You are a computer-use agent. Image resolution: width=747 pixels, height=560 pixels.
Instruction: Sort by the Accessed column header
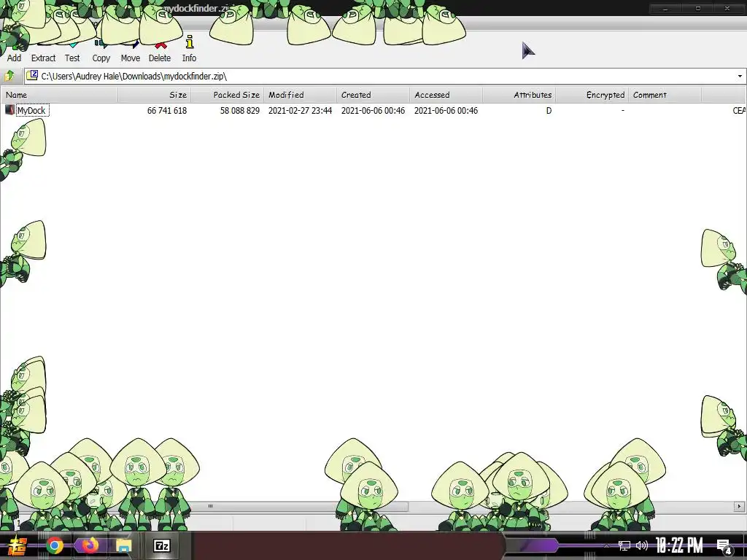(446, 95)
